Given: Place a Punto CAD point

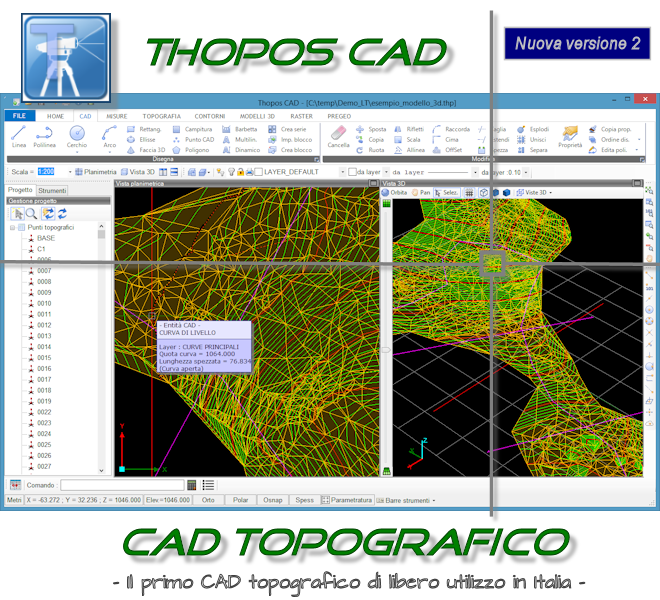Looking at the screenshot, I should [194, 139].
